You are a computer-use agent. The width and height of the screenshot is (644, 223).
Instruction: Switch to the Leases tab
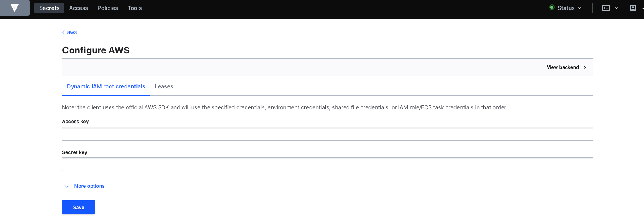(x=164, y=86)
